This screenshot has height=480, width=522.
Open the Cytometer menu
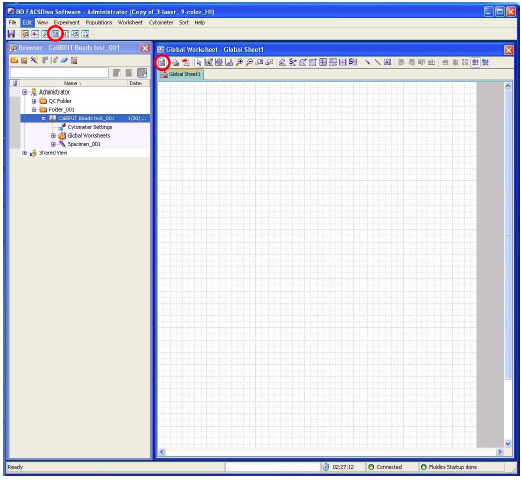[x=161, y=22]
